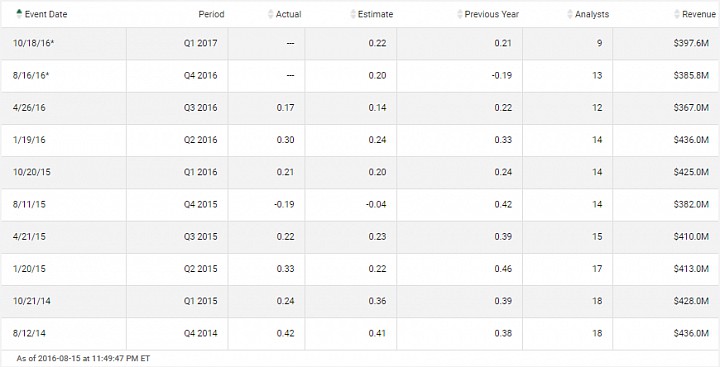
Task: Click the sort arrows beside Previous Year
Action: click(x=460, y=14)
